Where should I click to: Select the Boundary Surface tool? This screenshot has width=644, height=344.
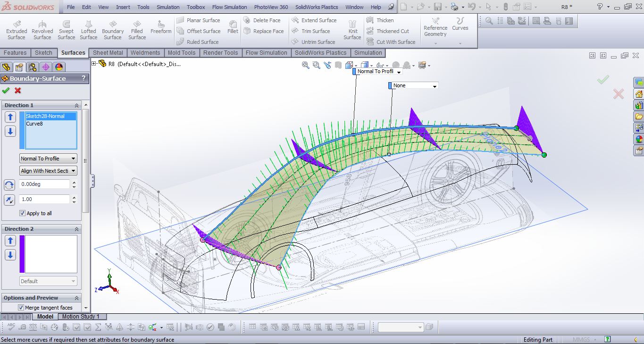[113, 30]
